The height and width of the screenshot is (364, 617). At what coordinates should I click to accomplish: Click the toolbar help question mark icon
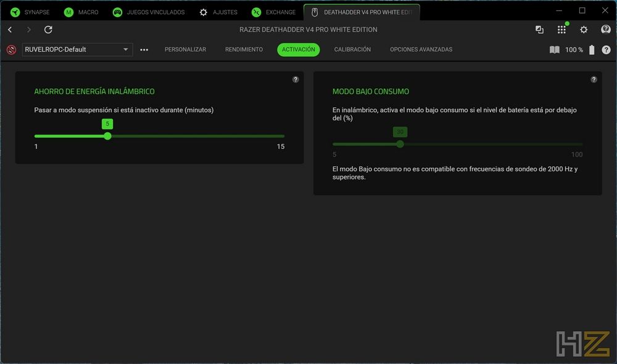tap(606, 49)
